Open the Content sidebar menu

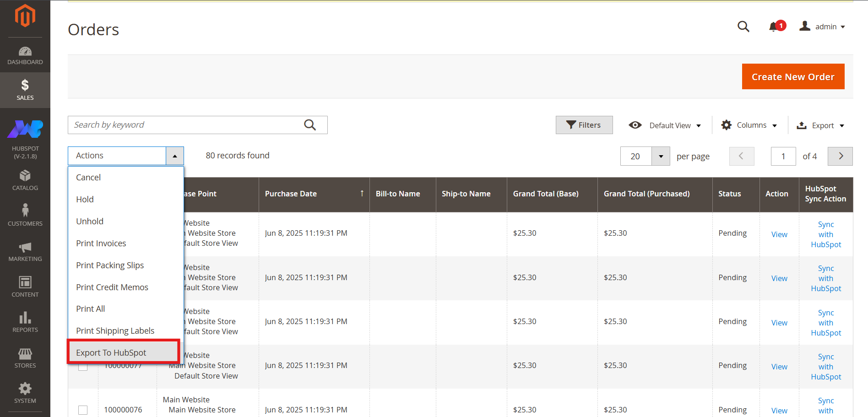[x=25, y=287]
